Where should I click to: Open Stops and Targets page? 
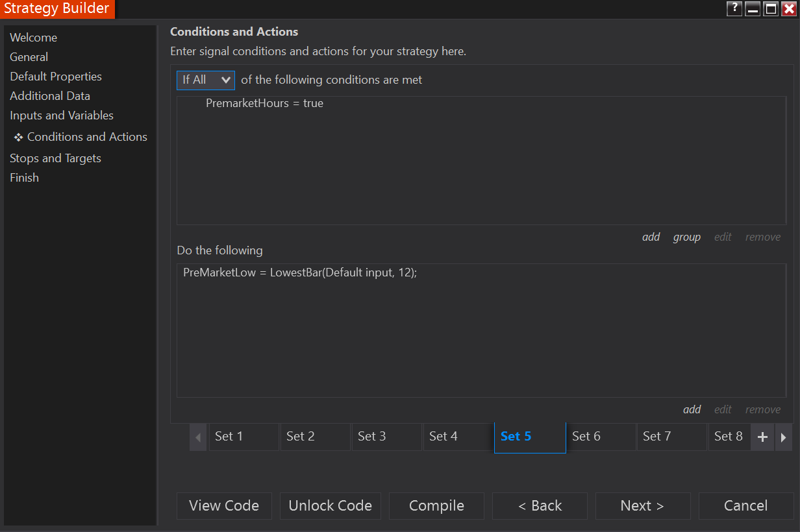coord(55,158)
